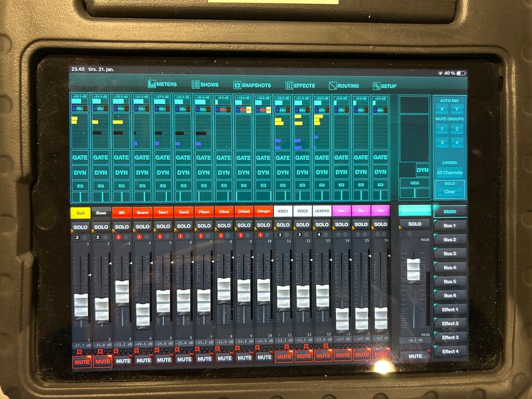The width and height of the screenshot is (532, 399).
Task: Tap the -0.2 dB main fader readout
Action: click(x=415, y=340)
